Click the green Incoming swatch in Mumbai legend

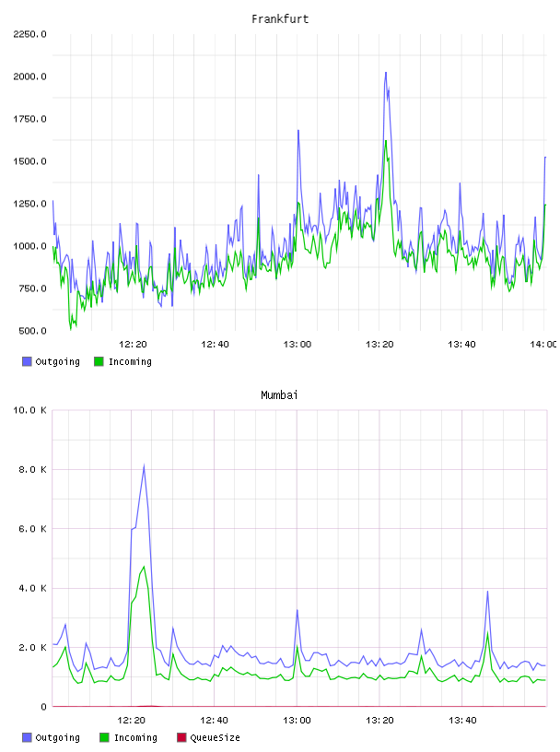point(104,737)
